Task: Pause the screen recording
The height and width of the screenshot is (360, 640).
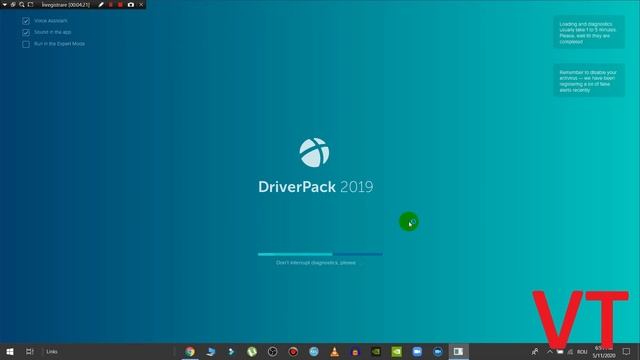Action: 111,4
